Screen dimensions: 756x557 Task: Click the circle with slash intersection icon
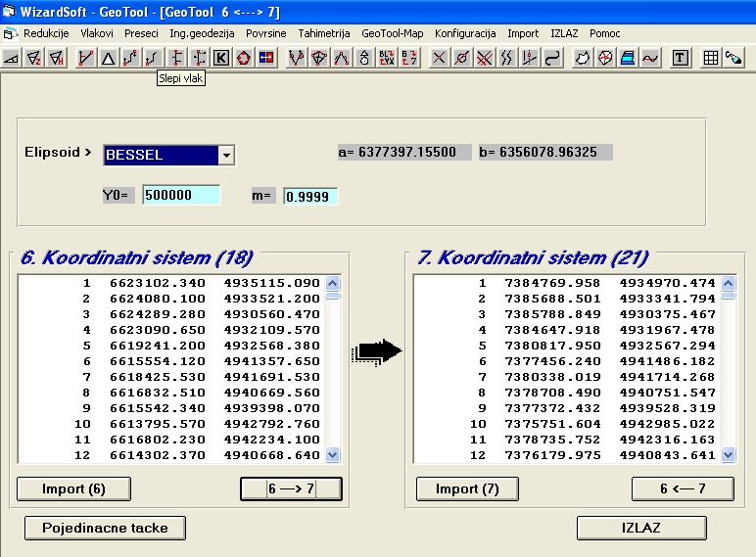[x=461, y=58]
